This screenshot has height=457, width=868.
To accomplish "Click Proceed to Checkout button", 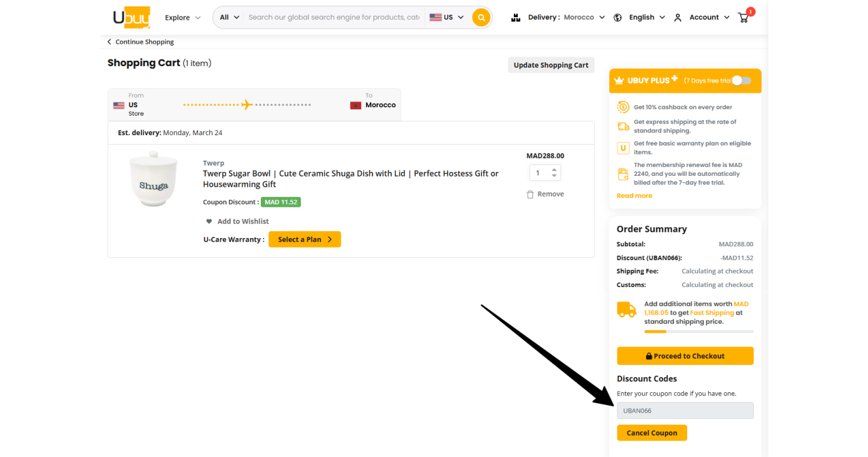I will click(685, 356).
